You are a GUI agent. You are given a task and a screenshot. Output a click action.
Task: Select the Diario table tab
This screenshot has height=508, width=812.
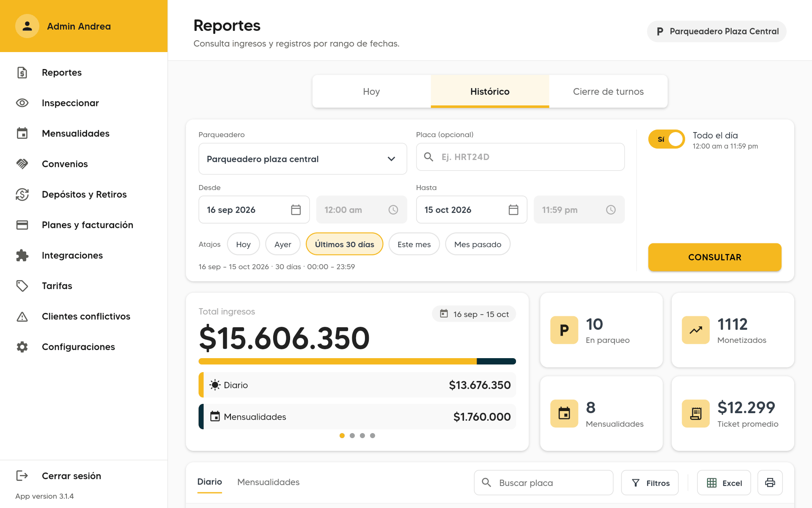[209, 482]
